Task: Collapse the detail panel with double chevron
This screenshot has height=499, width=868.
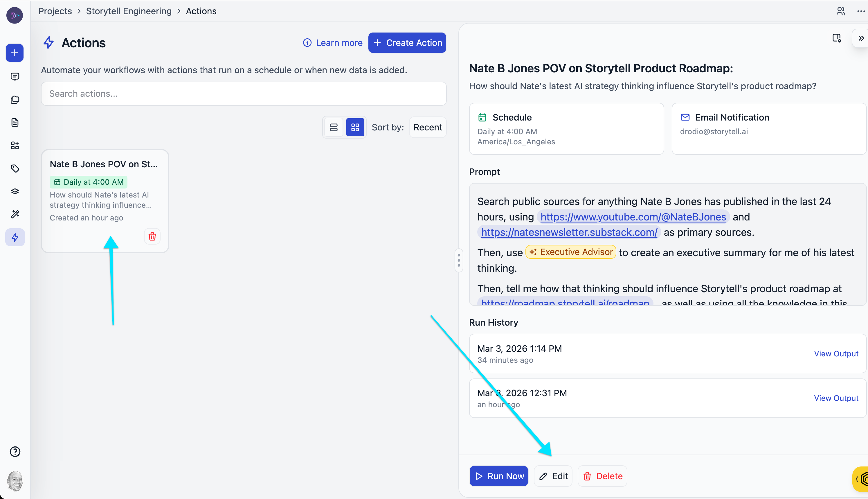Action: point(860,38)
